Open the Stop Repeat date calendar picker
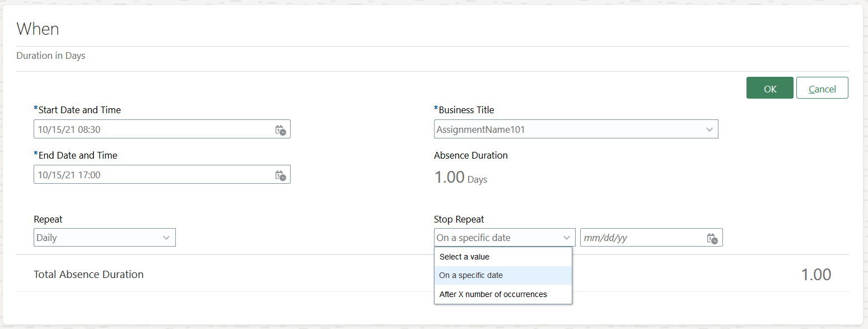 pos(712,238)
